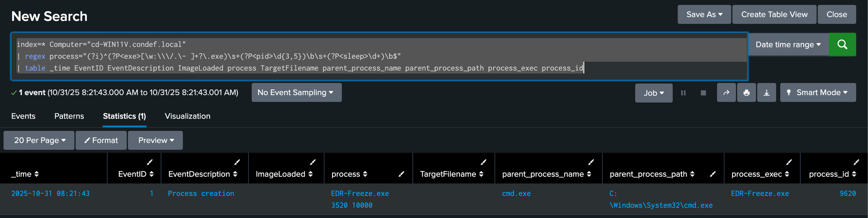Screen dimensions: 868x218
Task: Export results with the download icon
Action: click(x=766, y=92)
